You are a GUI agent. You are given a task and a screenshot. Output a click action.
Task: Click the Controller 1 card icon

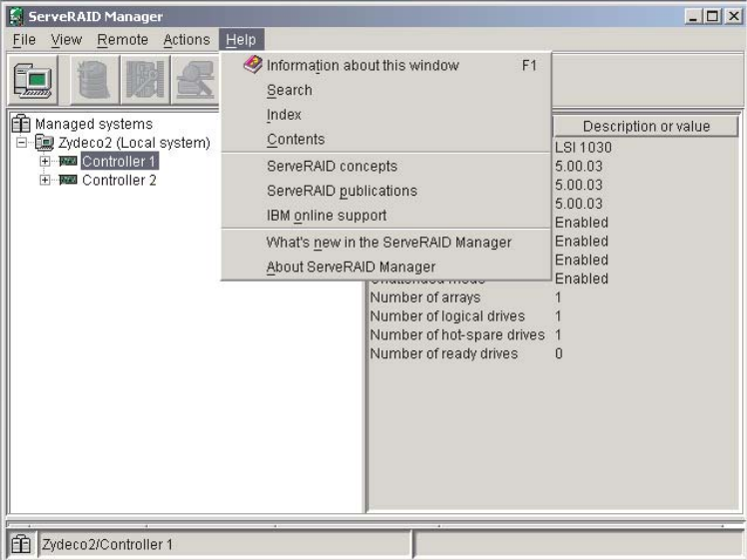click(x=68, y=162)
